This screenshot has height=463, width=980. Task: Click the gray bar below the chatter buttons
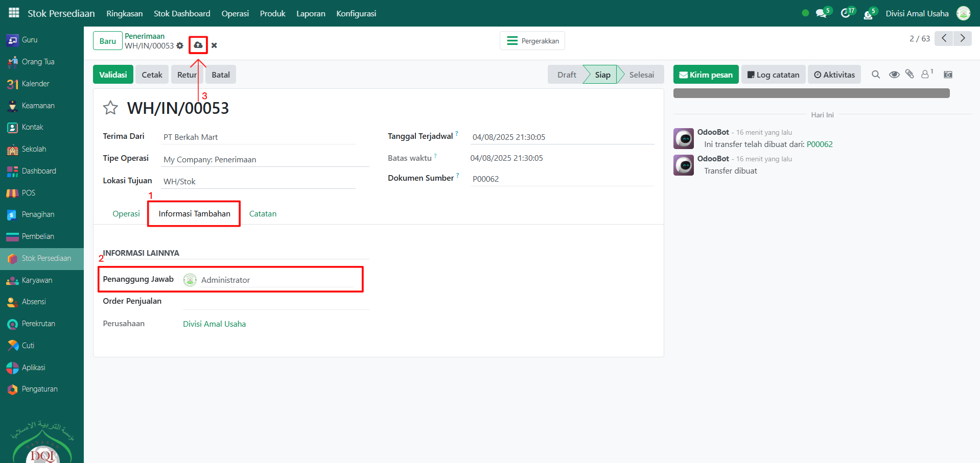point(811,93)
